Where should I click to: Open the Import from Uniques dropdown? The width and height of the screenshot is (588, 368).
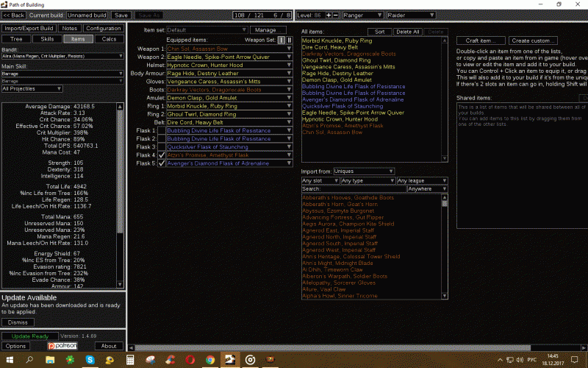tap(364, 171)
